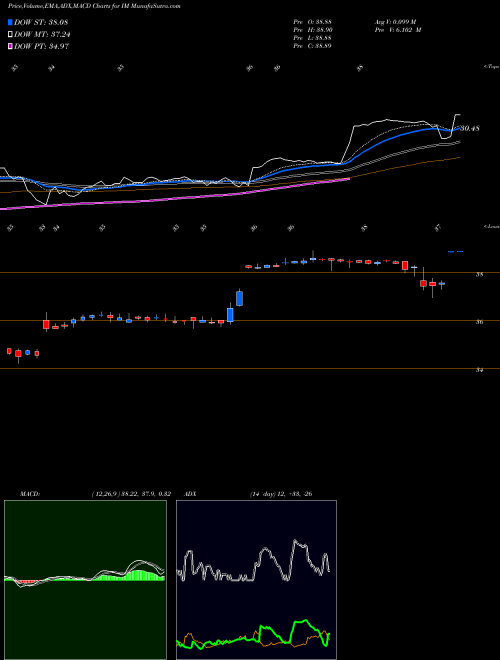Open the green MACD histogram chart
The height and width of the screenshot is (660, 500).
tap(85, 580)
